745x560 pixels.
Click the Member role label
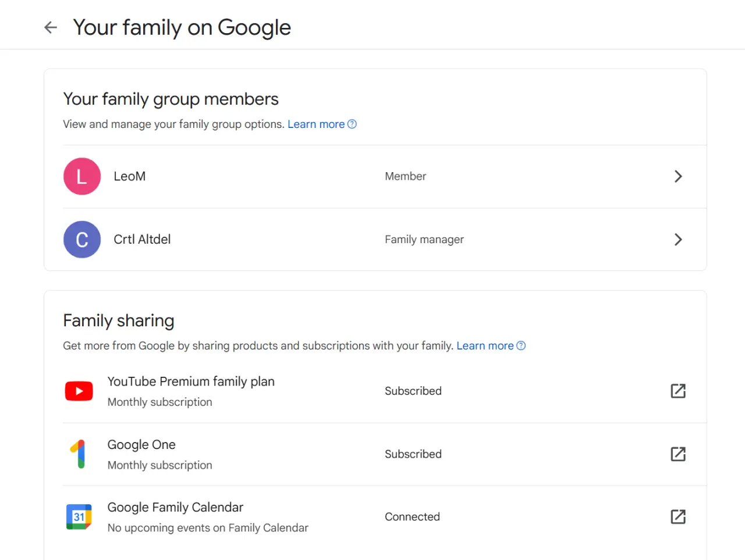tap(406, 176)
